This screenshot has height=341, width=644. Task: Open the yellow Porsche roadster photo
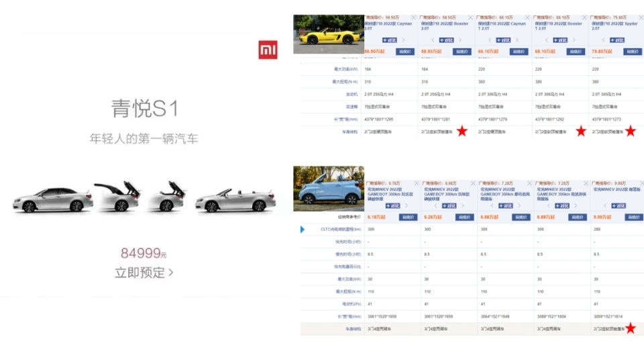(x=329, y=34)
